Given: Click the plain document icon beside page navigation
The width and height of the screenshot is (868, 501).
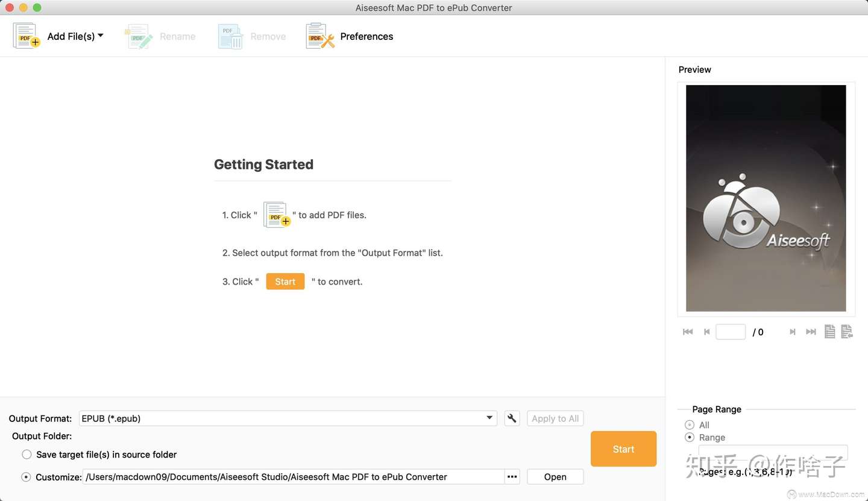Looking at the screenshot, I should (830, 332).
